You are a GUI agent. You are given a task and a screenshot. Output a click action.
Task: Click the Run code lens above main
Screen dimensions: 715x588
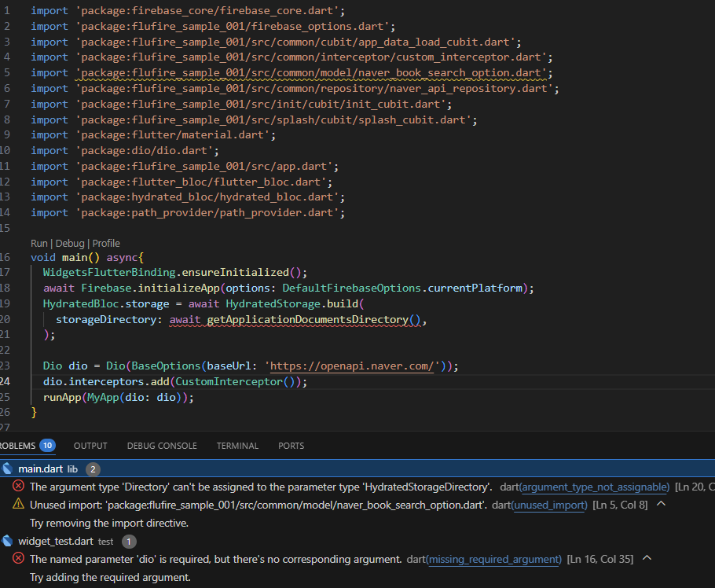coord(39,243)
